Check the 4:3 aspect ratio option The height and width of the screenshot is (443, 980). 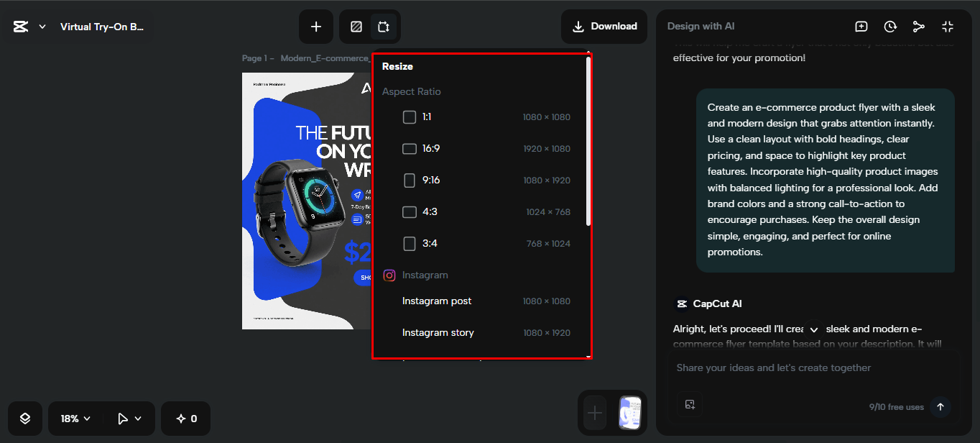click(x=410, y=211)
